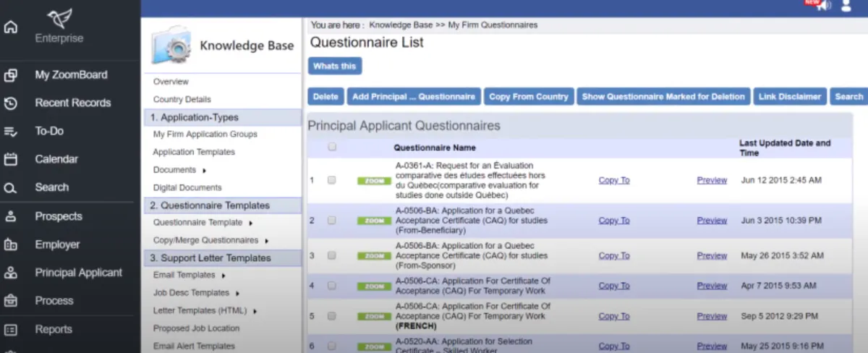
Task: Select Country Details in Knowledge Base menu
Action: tap(182, 99)
